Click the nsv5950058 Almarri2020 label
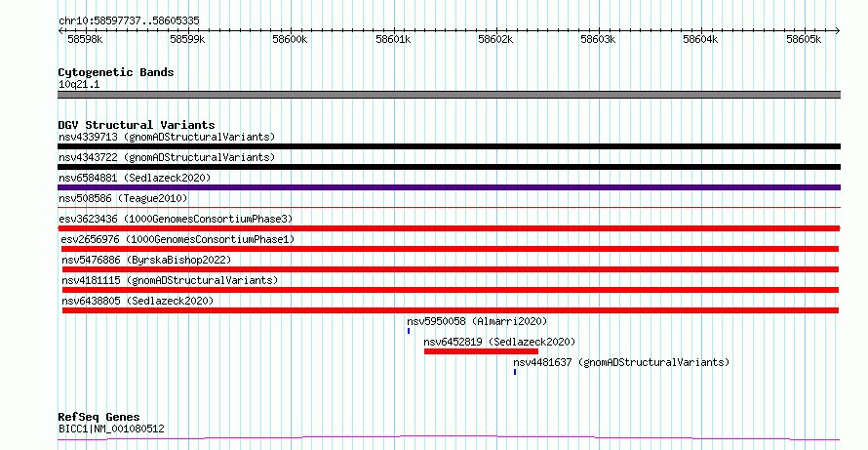 (477, 321)
